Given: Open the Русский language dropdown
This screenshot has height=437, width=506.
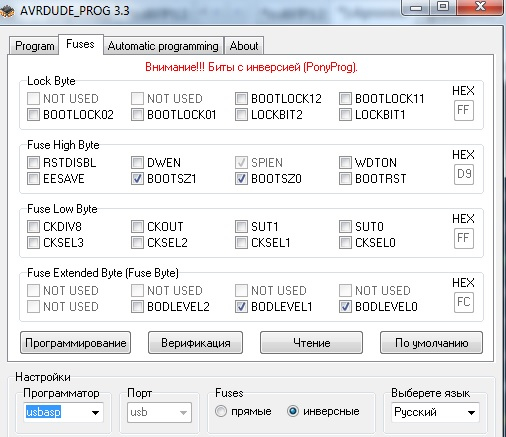Looking at the screenshot, I should [x=435, y=412].
